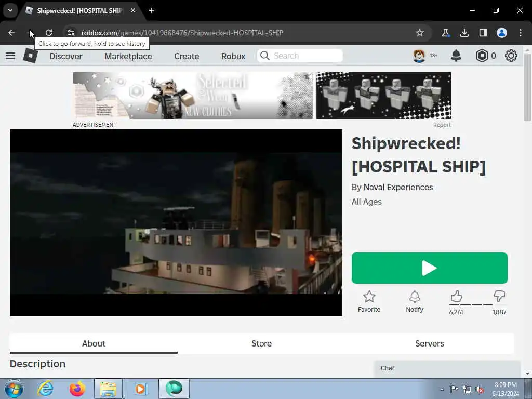Image resolution: width=532 pixels, height=399 pixels.
Task: Click the All Ages label
Action: 366,202
